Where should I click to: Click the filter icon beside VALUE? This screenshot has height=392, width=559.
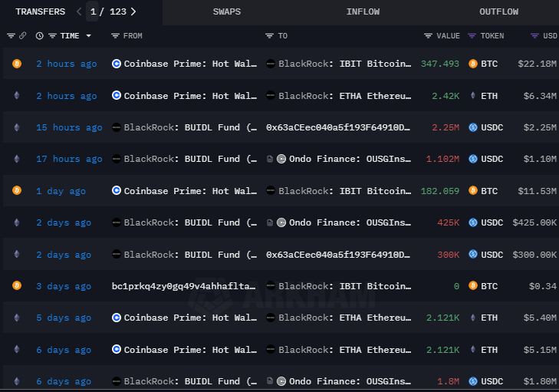[428, 36]
